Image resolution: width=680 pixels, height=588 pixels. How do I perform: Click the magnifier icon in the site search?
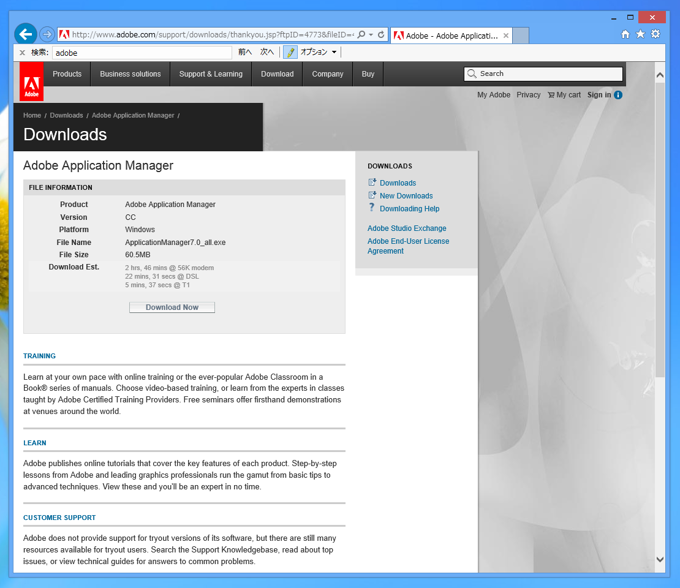[471, 74]
